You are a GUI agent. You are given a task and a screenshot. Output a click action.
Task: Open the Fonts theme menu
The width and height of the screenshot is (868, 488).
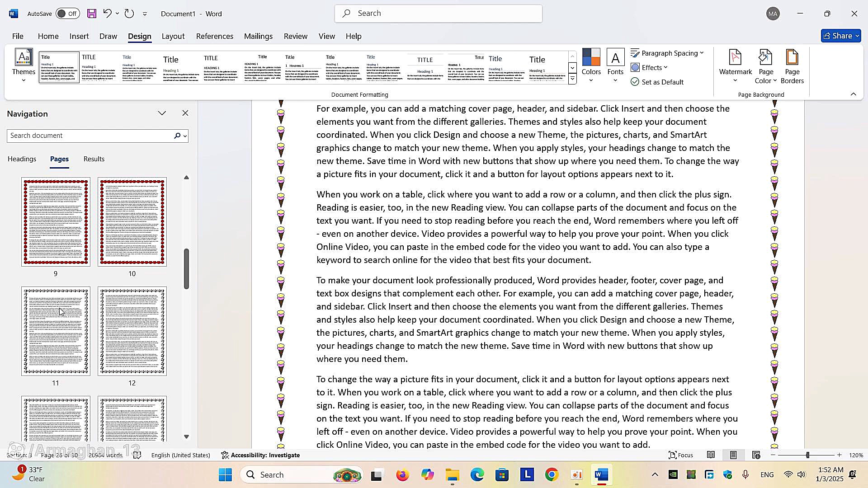615,66
